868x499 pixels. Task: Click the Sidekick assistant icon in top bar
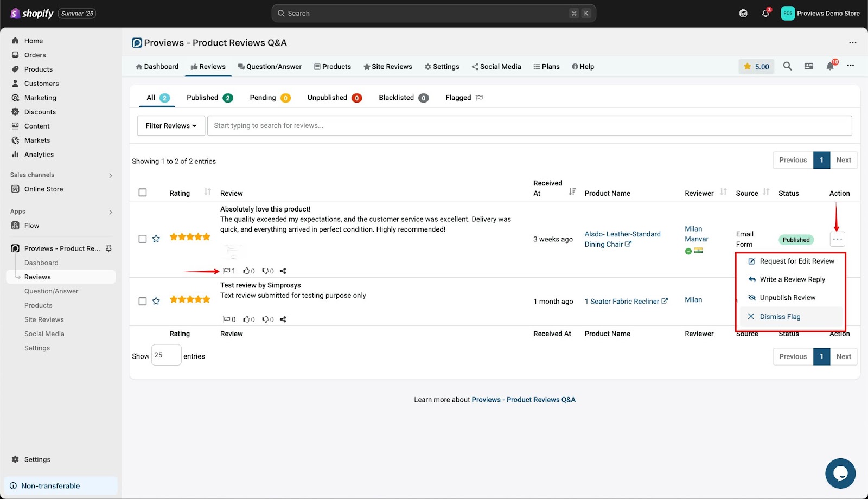[x=743, y=14]
